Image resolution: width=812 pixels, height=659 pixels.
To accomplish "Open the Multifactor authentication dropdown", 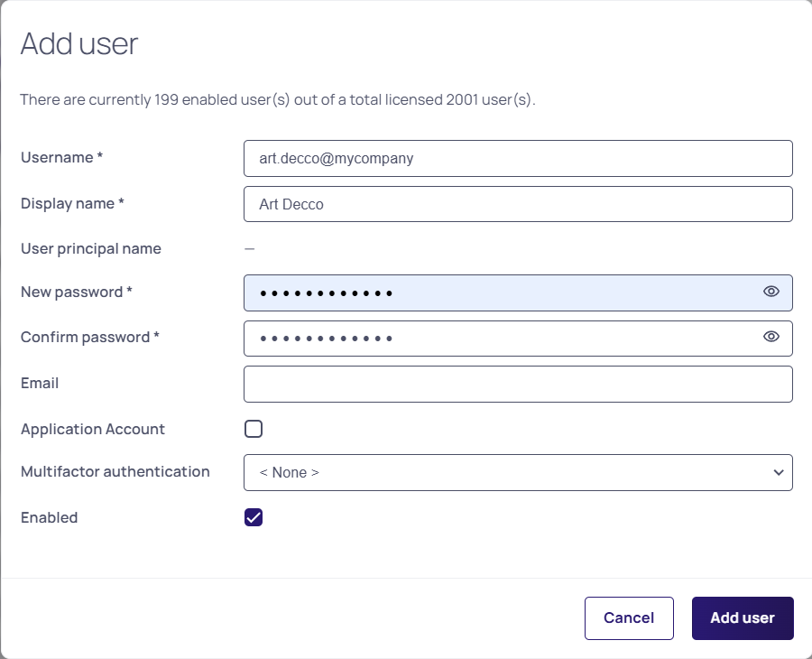I will pos(518,472).
